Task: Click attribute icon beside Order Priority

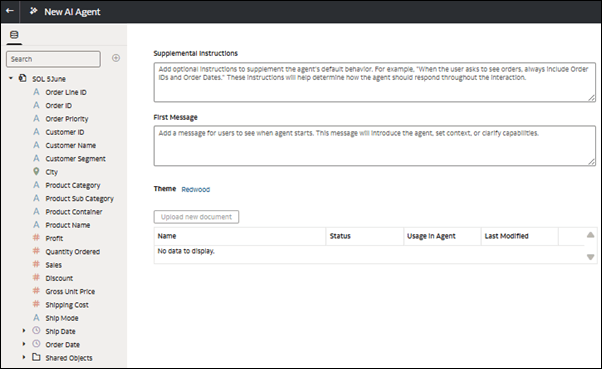Action: (36, 118)
